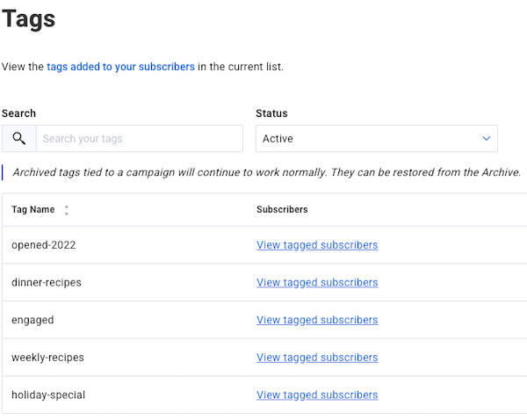Click the Tag Name sort arrows icon
Image resolution: width=527 pixels, height=420 pixels.
point(67,210)
